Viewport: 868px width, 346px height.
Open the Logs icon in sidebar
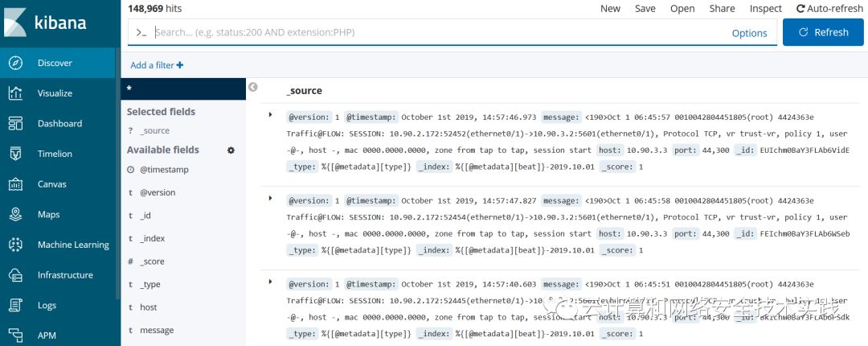click(15, 305)
